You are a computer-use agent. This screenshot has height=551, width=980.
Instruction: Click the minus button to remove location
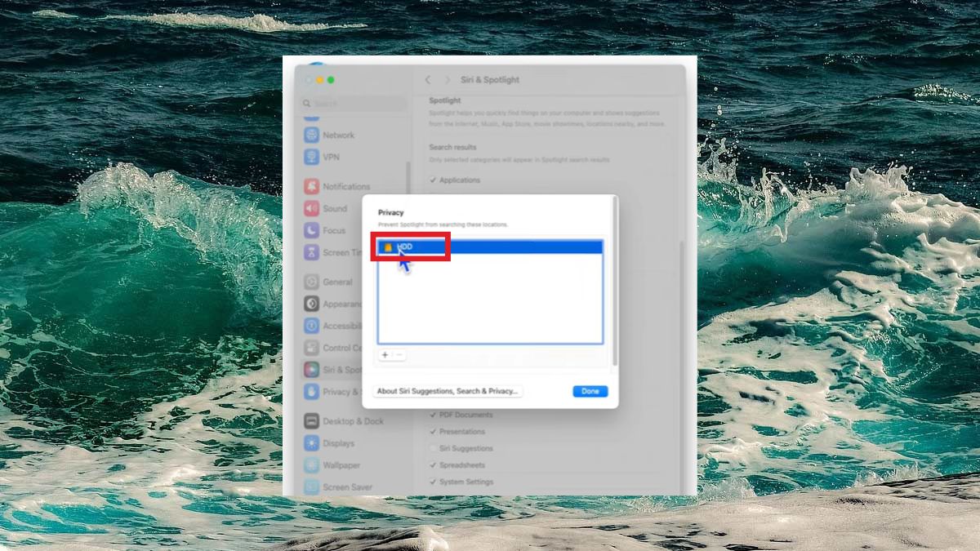coord(399,355)
